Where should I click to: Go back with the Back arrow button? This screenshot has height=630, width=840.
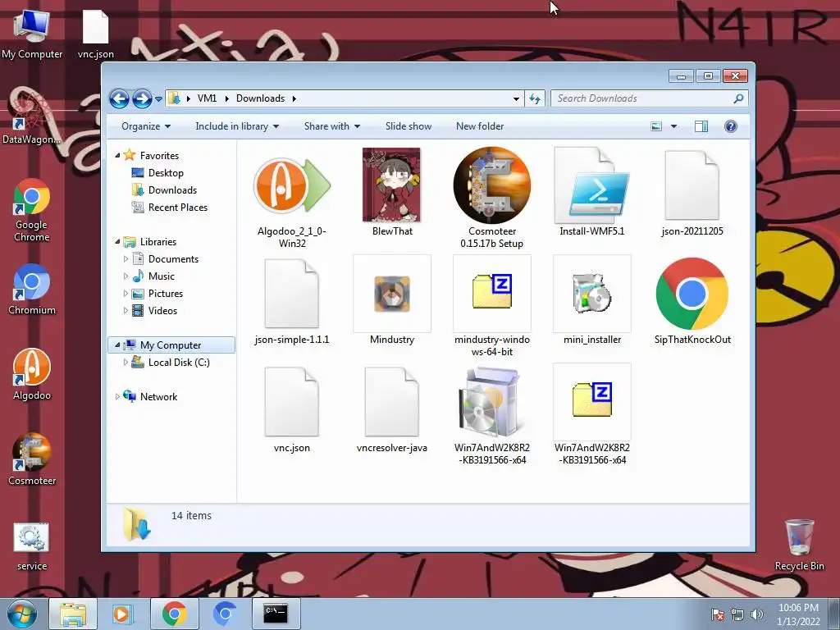119,98
